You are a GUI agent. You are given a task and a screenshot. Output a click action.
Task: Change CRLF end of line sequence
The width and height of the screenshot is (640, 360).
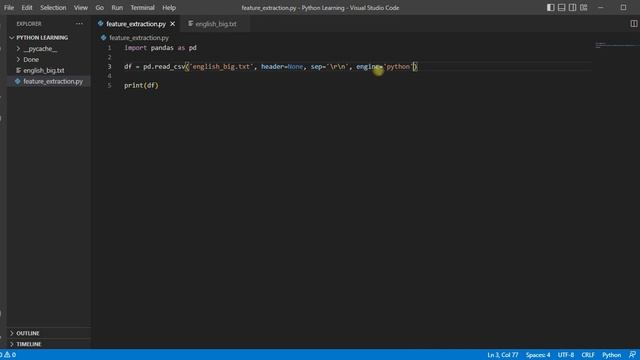click(x=588, y=355)
